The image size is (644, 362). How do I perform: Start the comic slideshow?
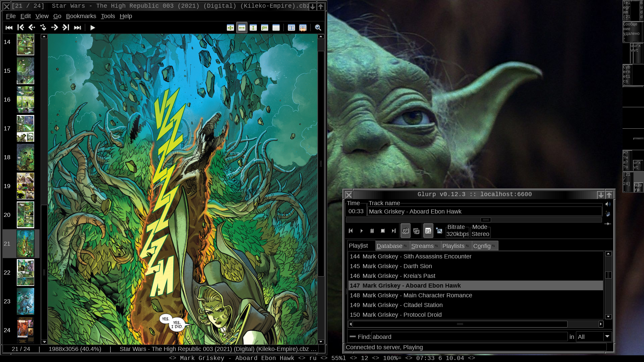pyautogui.click(x=93, y=28)
